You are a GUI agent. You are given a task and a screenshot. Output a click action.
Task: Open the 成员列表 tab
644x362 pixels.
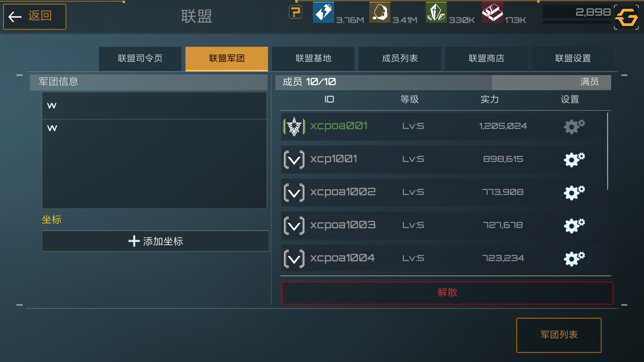click(400, 59)
